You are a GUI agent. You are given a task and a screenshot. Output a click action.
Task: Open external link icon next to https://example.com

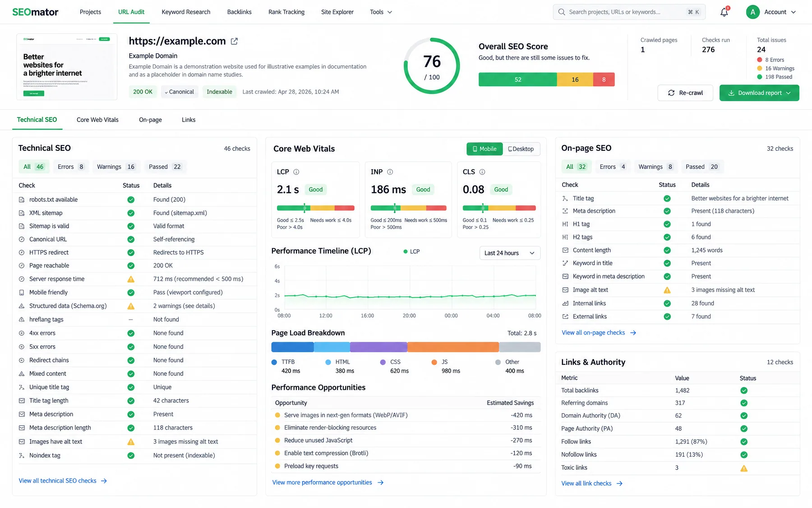click(234, 41)
